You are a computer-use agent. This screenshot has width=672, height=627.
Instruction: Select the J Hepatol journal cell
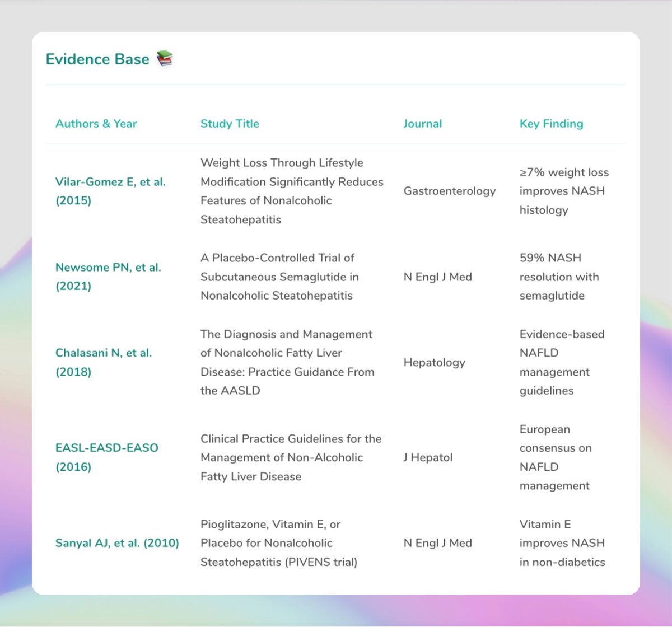coord(428,457)
